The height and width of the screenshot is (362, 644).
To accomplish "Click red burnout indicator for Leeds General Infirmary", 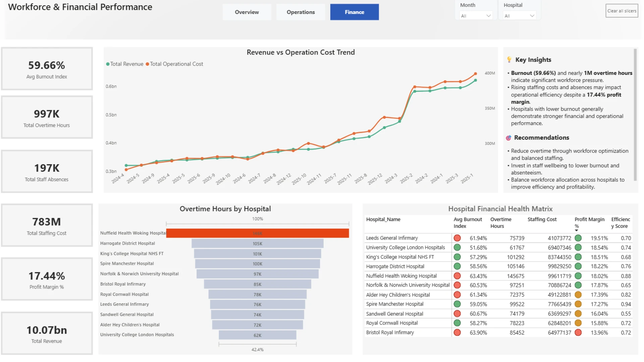I will pyautogui.click(x=457, y=238).
